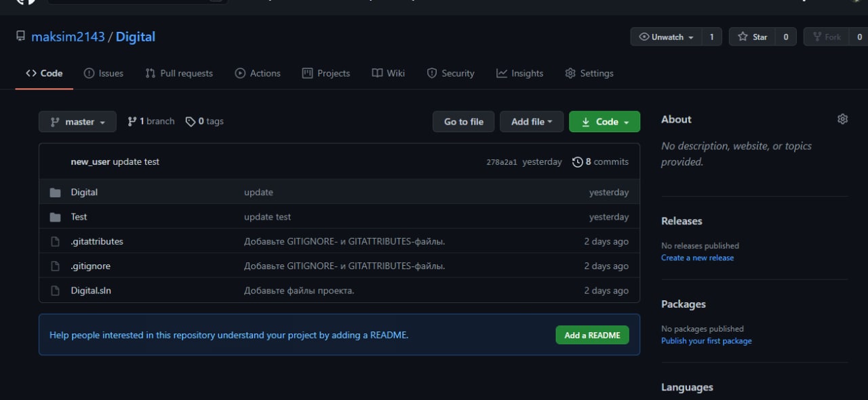Open the Pull requests tab

[179, 73]
